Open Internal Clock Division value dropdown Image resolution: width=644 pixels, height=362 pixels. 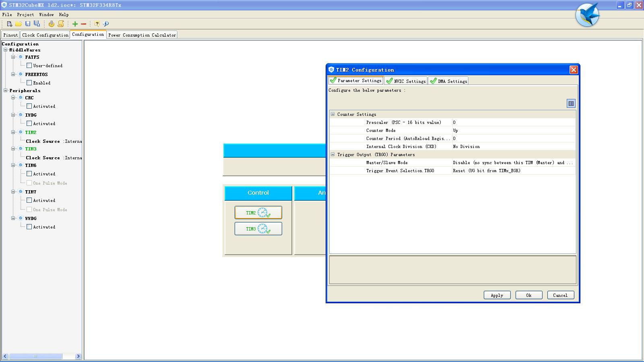pos(514,146)
